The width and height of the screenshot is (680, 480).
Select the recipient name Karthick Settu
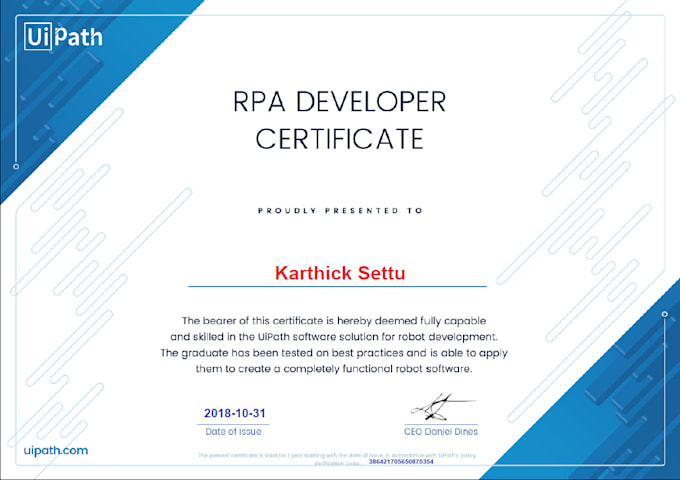click(340, 273)
